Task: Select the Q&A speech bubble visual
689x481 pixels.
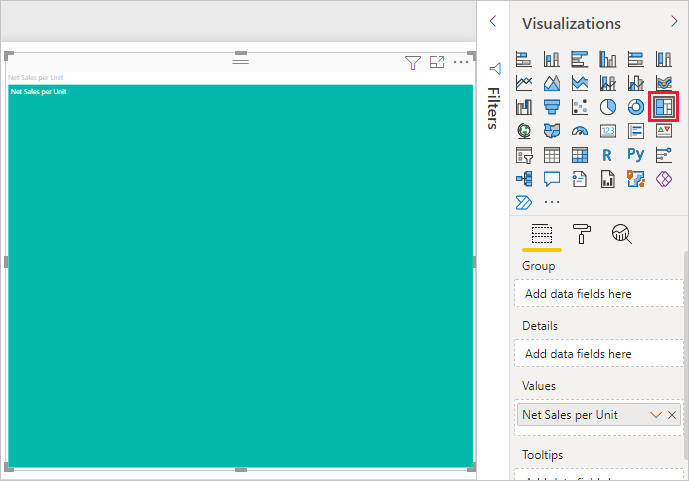Action: click(x=552, y=179)
